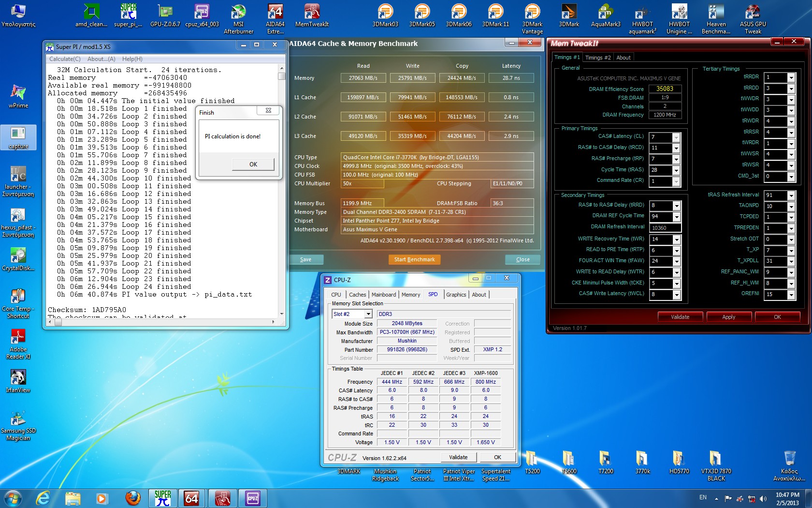Expand the T_XPDLL dropdown in MemTweakIt
812x508 pixels.
[791, 261]
